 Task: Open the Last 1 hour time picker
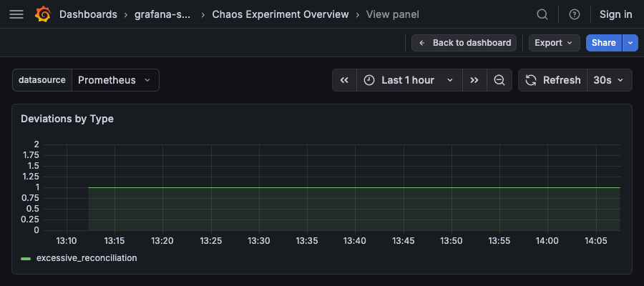coord(409,80)
